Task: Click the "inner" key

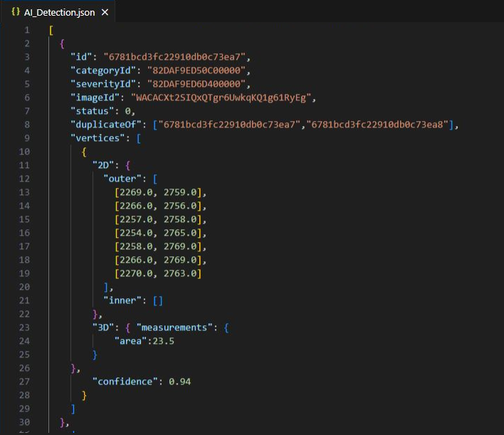Action: click(122, 300)
